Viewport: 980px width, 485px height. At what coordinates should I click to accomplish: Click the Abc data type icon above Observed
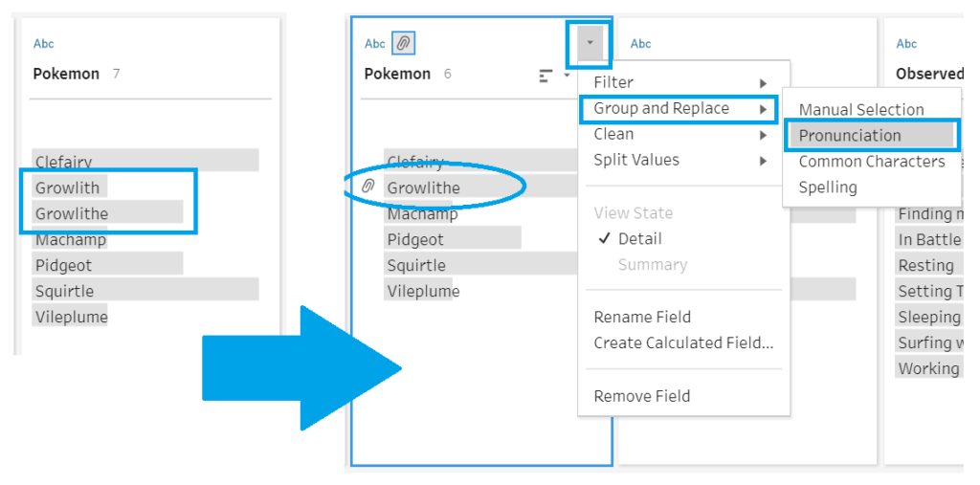(x=906, y=43)
